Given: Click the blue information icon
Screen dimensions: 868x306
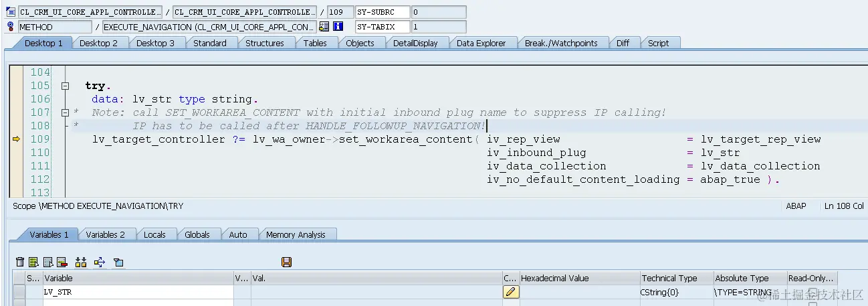Looking at the screenshot, I should (338, 27).
